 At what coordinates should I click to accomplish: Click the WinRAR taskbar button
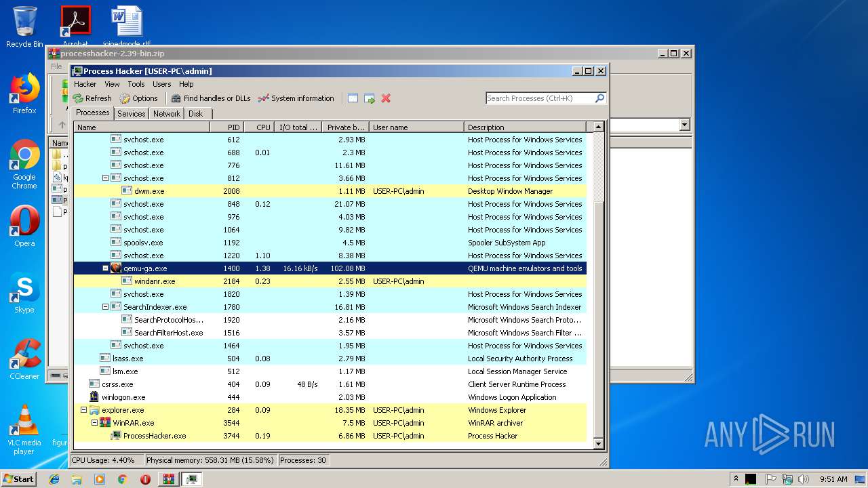pyautogui.click(x=169, y=479)
